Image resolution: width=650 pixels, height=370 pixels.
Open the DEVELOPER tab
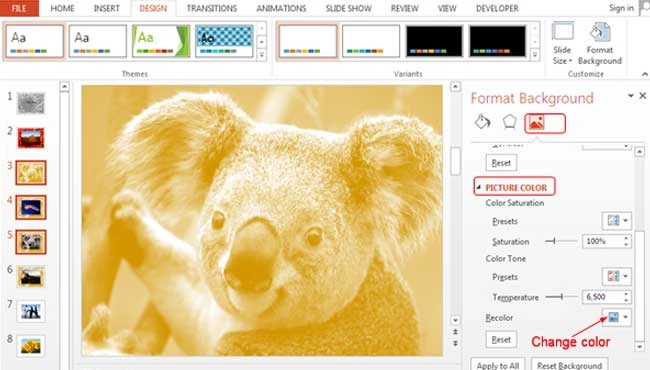coord(497,8)
